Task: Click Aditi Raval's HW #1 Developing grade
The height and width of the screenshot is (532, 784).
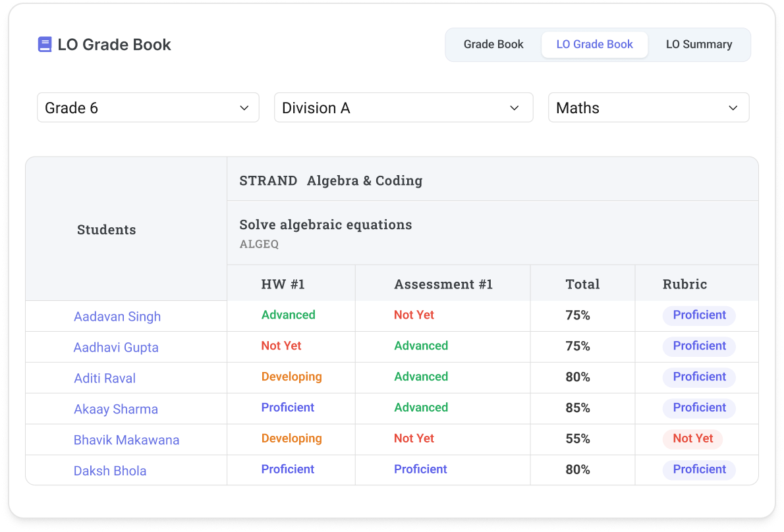Action: [x=291, y=377]
